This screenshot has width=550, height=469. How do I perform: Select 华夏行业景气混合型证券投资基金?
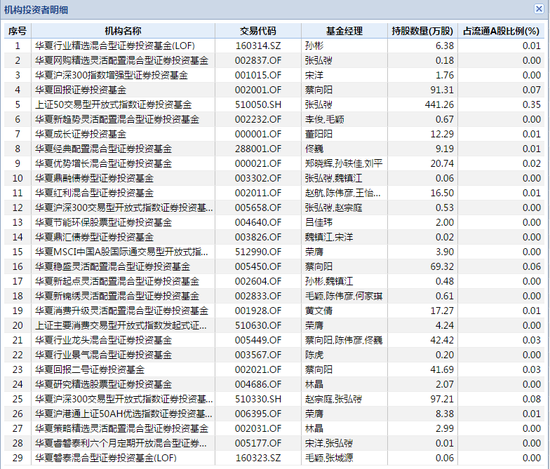(274, 355)
